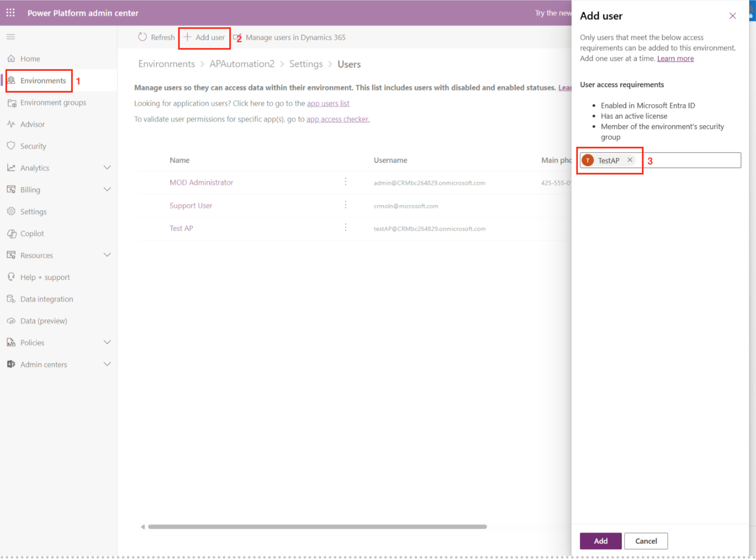Remove the TestAP chip with X

pyautogui.click(x=630, y=160)
